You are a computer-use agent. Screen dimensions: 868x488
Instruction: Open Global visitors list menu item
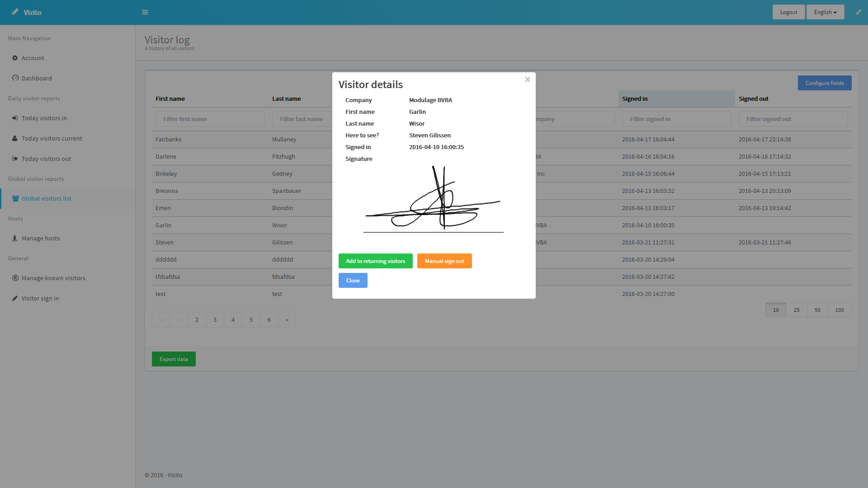coord(47,198)
